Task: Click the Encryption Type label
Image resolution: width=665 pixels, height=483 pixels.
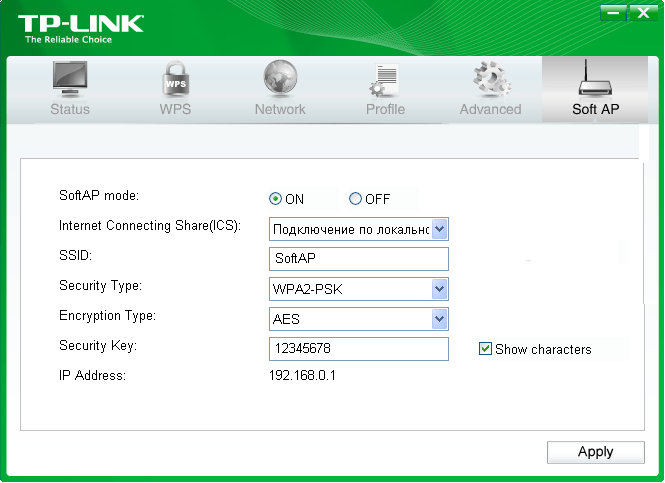Action: (107, 315)
